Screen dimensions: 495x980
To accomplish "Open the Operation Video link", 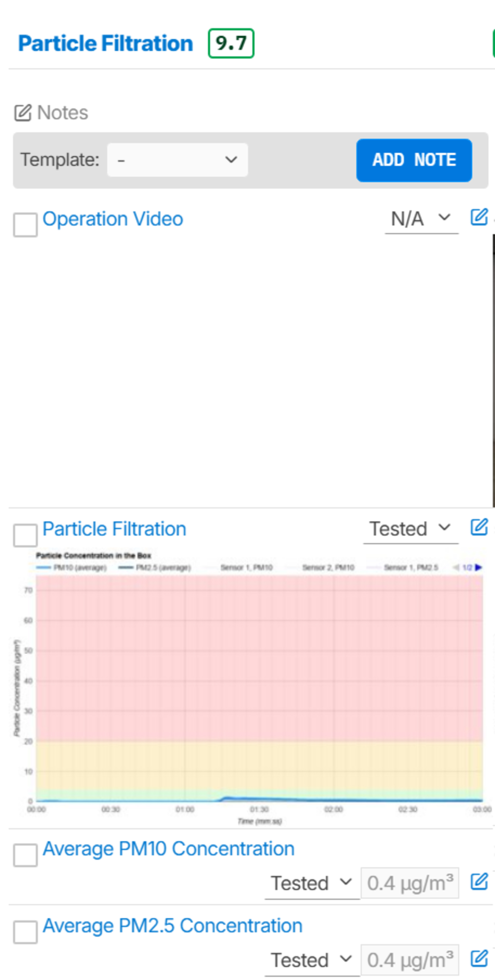I will click(x=113, y=219).
